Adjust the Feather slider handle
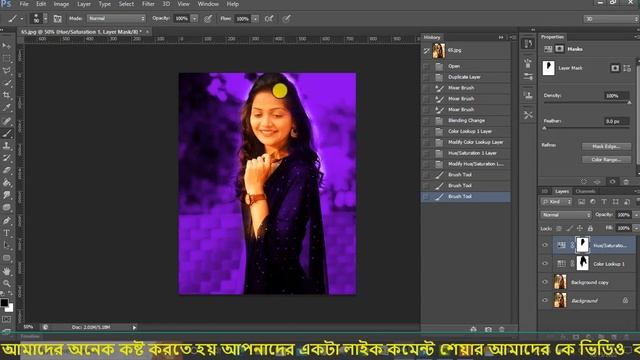 (544, 128)
